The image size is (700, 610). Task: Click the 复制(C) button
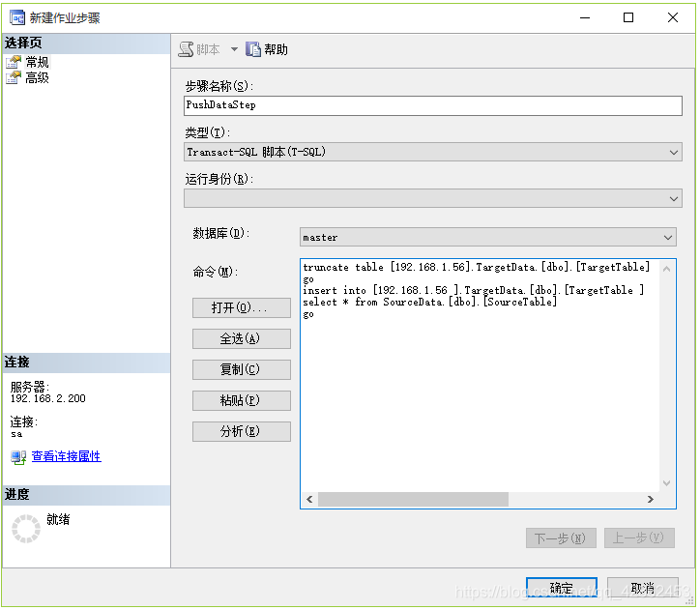click(x=242, y=369)
